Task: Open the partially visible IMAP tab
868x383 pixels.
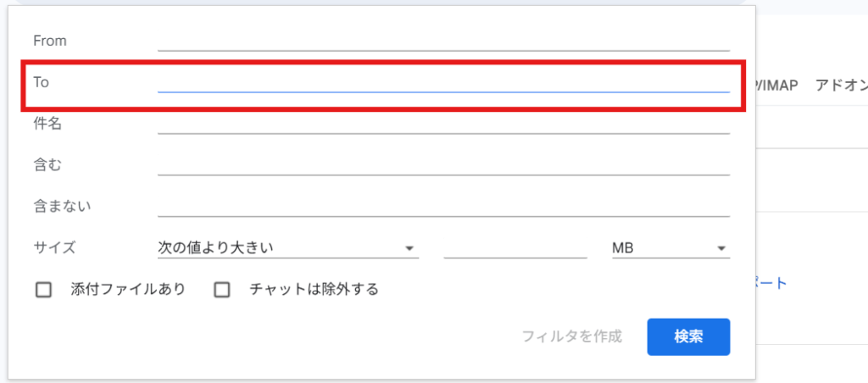Action: click(778, 86)
